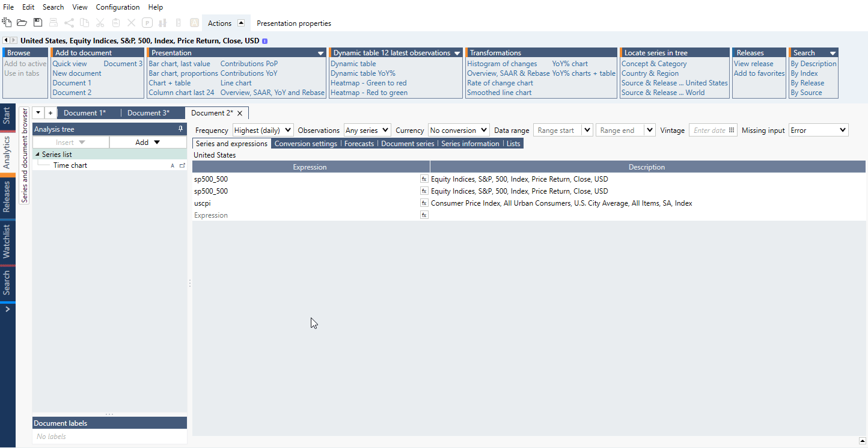Viewport: 868px width, 448px height.
Task: Open the Edit menu
Action: click(x=28, y=7)
